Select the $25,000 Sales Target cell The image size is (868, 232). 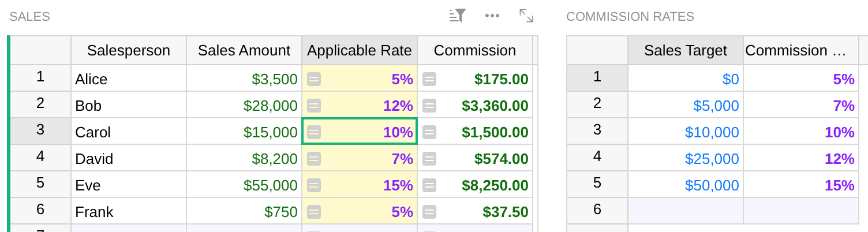686,158
